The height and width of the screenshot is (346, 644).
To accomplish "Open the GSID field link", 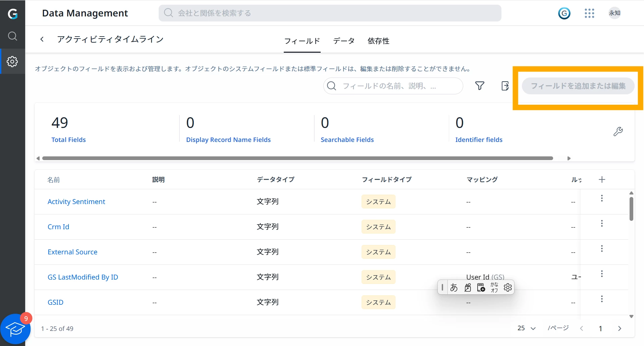I will 55,302.
